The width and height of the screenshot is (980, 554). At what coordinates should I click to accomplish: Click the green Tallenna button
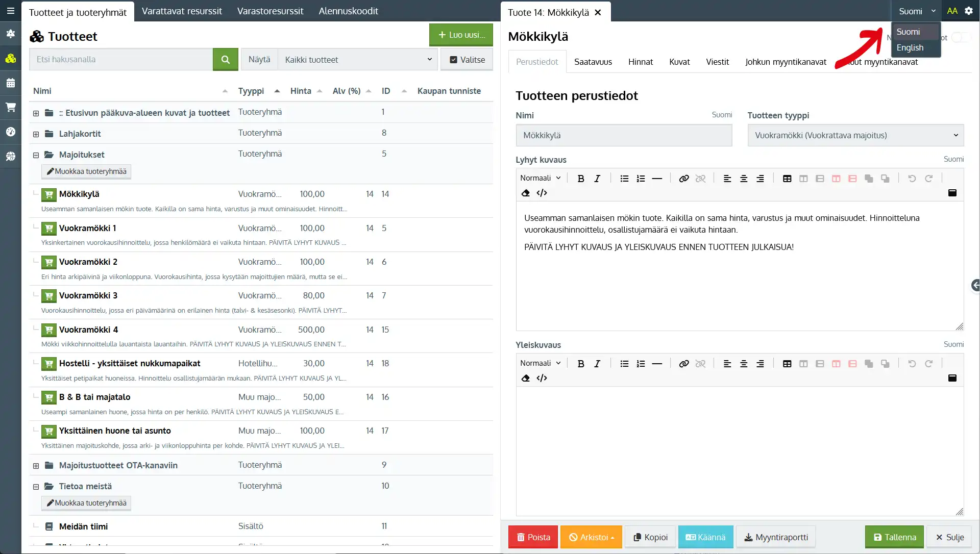tap(894, 537)
